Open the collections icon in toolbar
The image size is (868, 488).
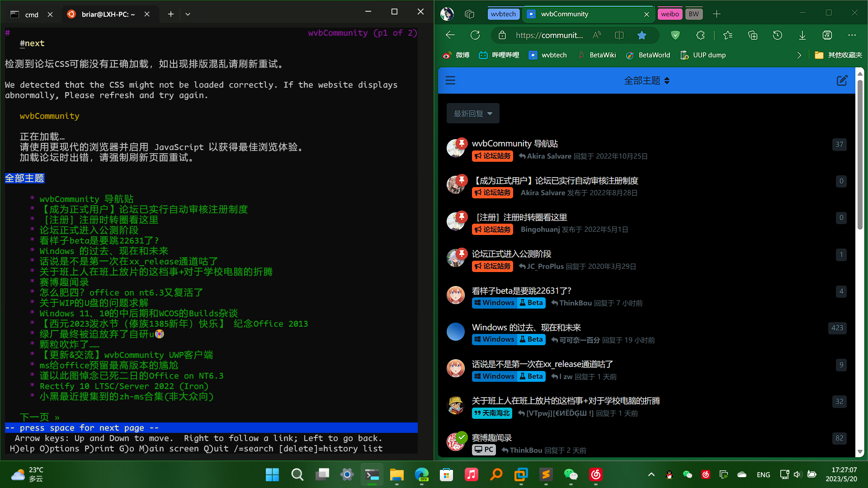[753, 35]
